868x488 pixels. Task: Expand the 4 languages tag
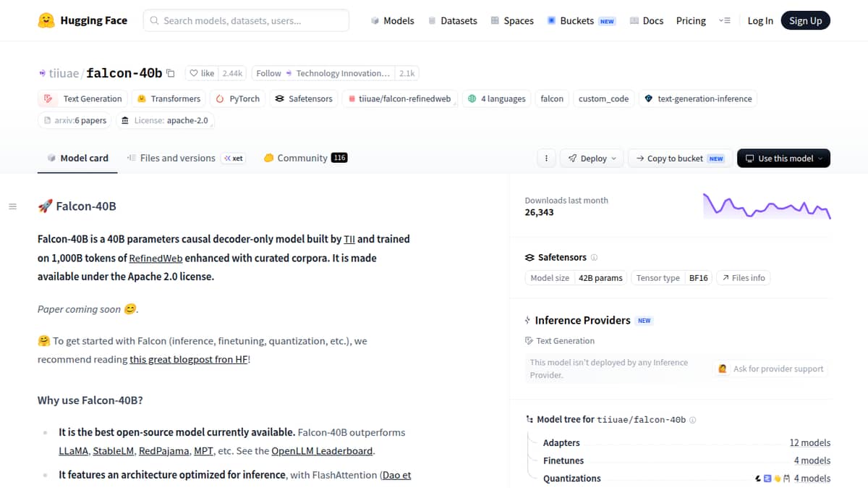(497, 98)
